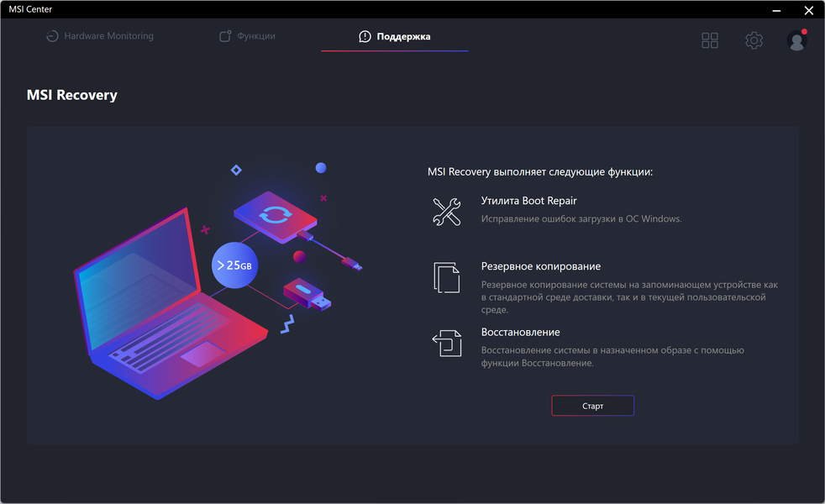This screenshot has width=825, height=504.
Task: Open the Hardware Monitoring tab
Action: pos(100,36)
